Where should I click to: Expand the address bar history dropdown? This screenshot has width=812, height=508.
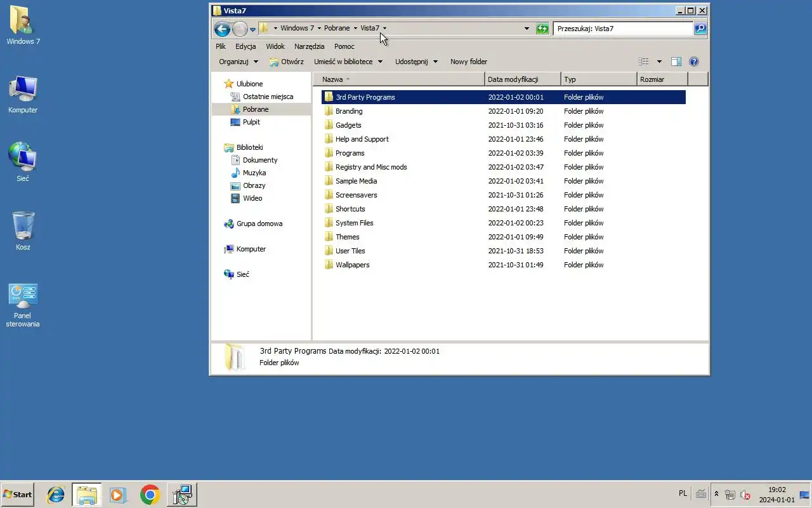527,29
